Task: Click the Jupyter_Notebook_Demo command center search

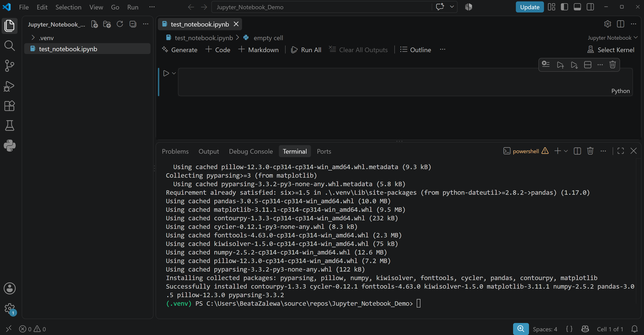Action: 322,7
